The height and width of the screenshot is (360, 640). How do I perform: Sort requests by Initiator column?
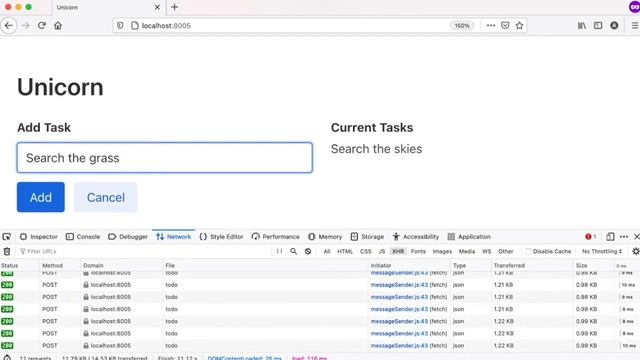tap(409, 265)
